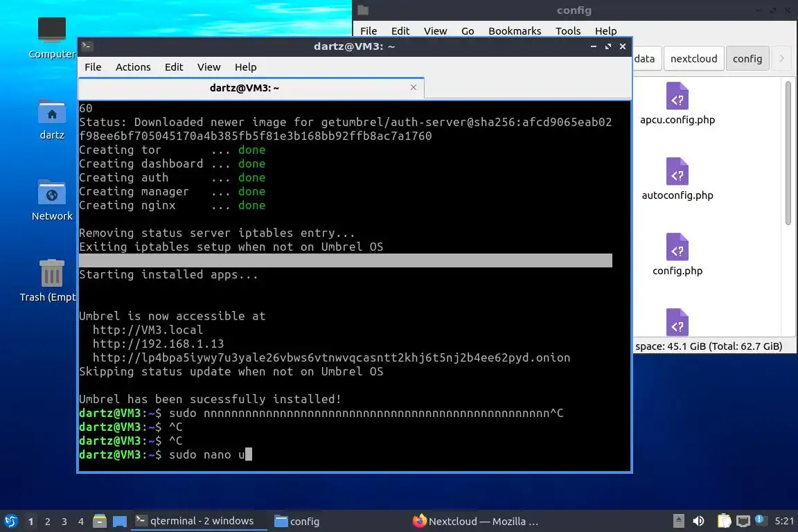Open Help menu in config file manager

(x=605, y=31)
